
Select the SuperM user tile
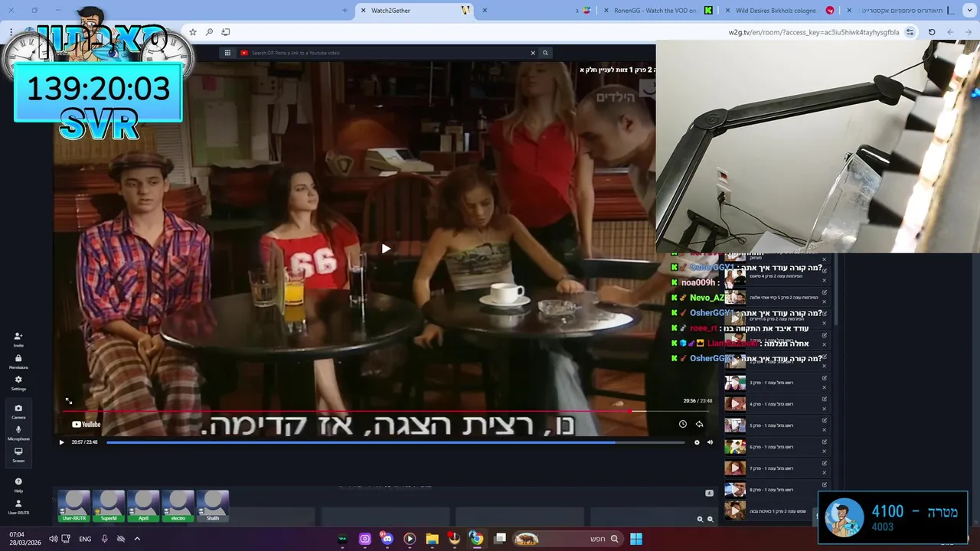click(x=109, y=507)
